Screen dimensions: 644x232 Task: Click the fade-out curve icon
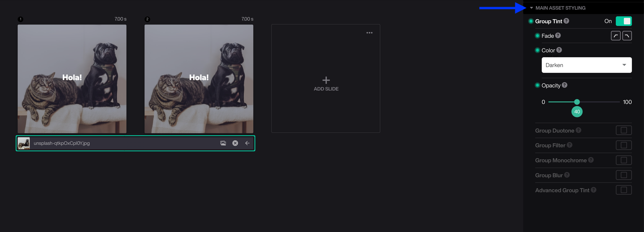coord(627,36)
